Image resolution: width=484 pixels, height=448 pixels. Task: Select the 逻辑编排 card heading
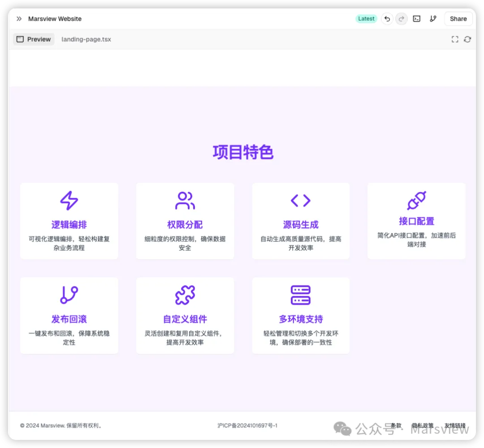click(x=69, y=224)
